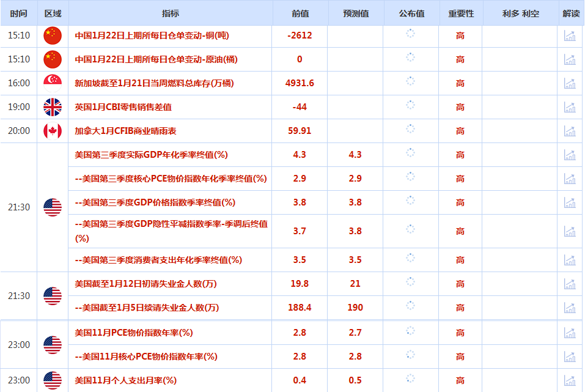Click the 预测值 column header
Viewport: 585px width, 392px height.
(355, 13)
